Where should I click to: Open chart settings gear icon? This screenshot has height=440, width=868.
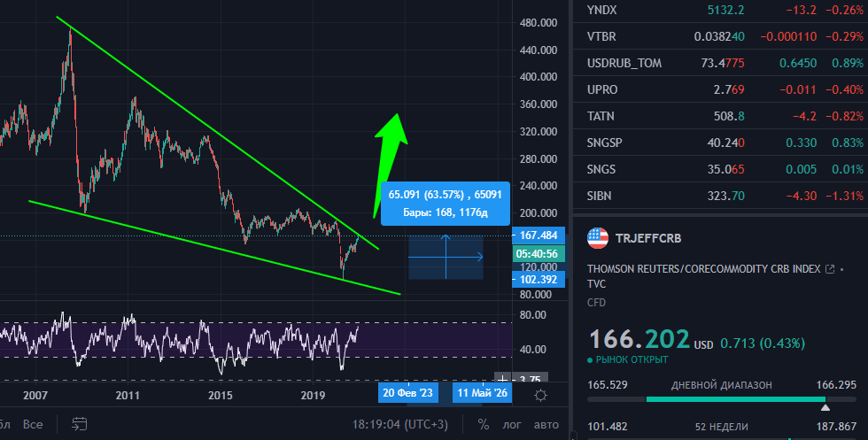point(541,395)
